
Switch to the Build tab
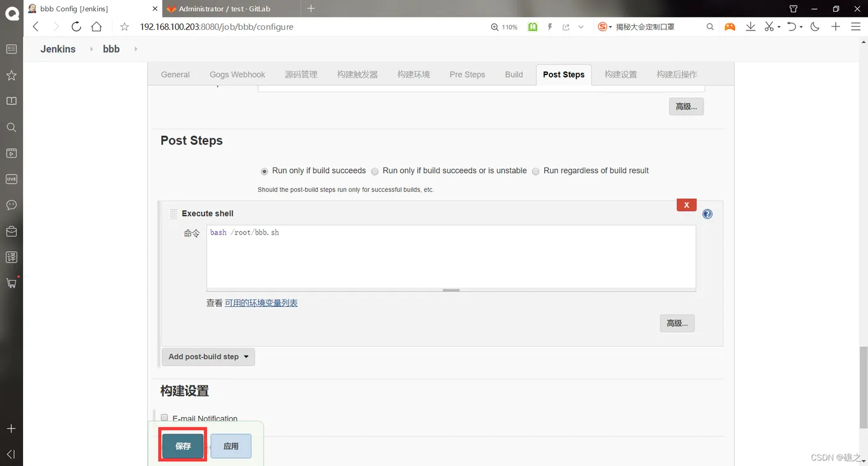[x=514, y=74]
